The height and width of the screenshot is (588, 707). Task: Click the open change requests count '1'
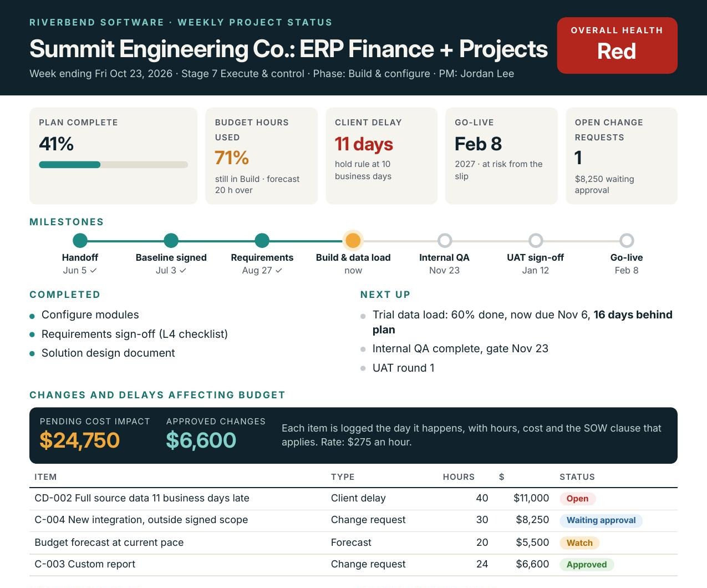click(x=578, y=158)
